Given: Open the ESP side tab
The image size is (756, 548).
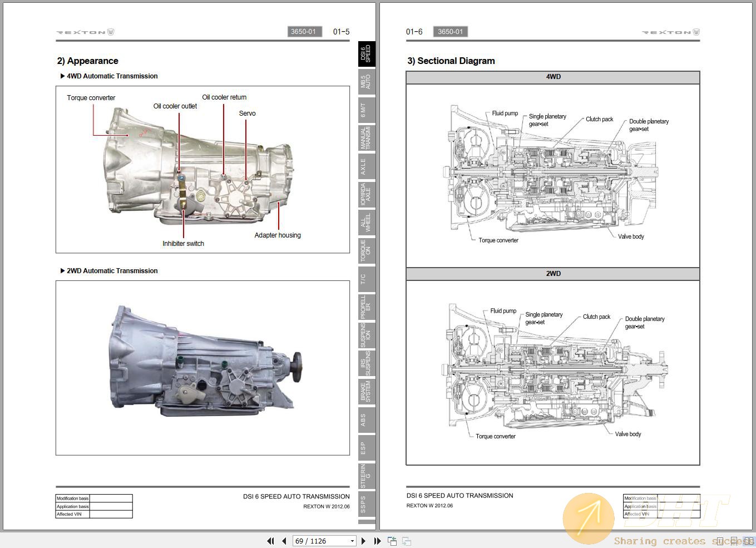Looking at the screenshot, I should point(367,448).
